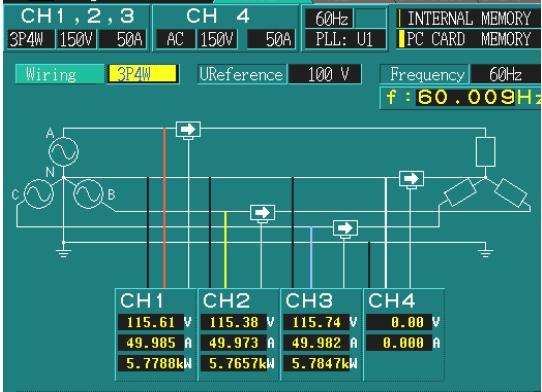This screenshot has width=542, height=392.
Task: Click the CH1 current sensor arrow icon
Action: (x=188, y=130)
